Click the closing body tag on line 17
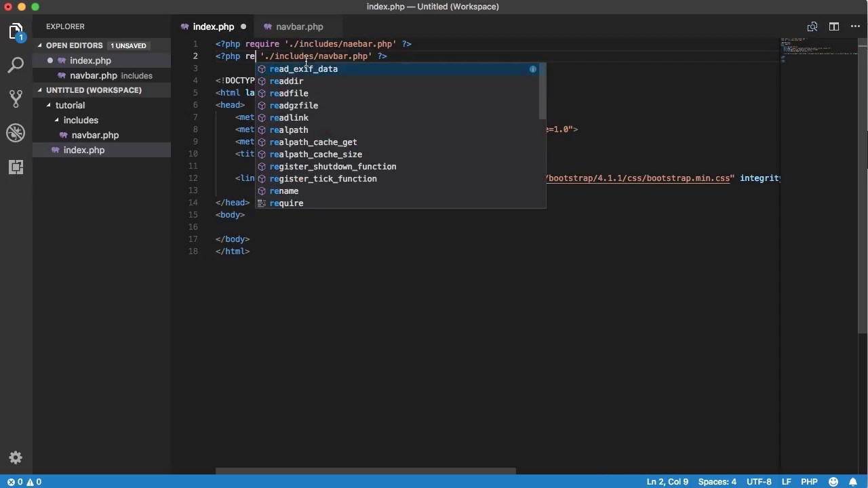 point(233,239)
